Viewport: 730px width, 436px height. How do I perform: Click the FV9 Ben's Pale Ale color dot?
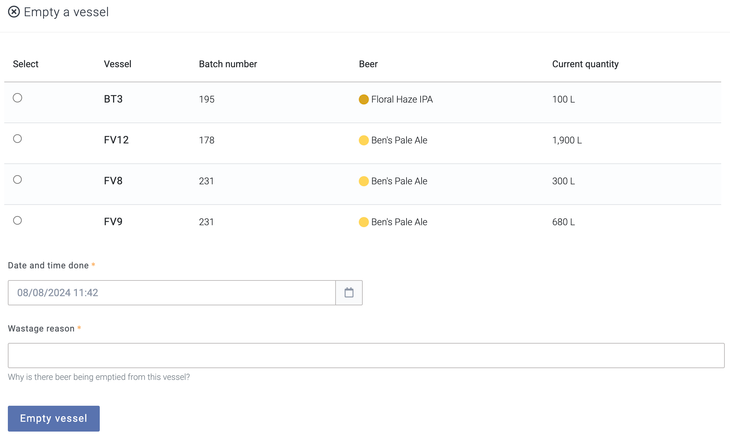tap(364, 223)
